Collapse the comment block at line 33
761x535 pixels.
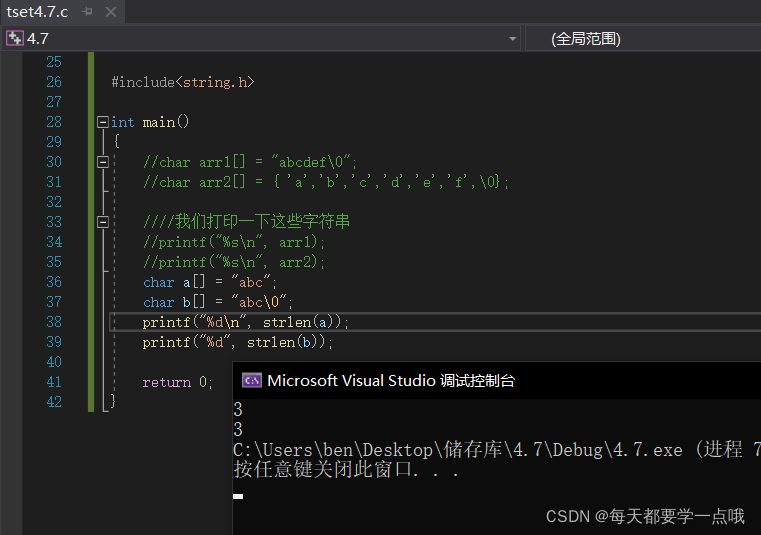click(x=102, y=222)
